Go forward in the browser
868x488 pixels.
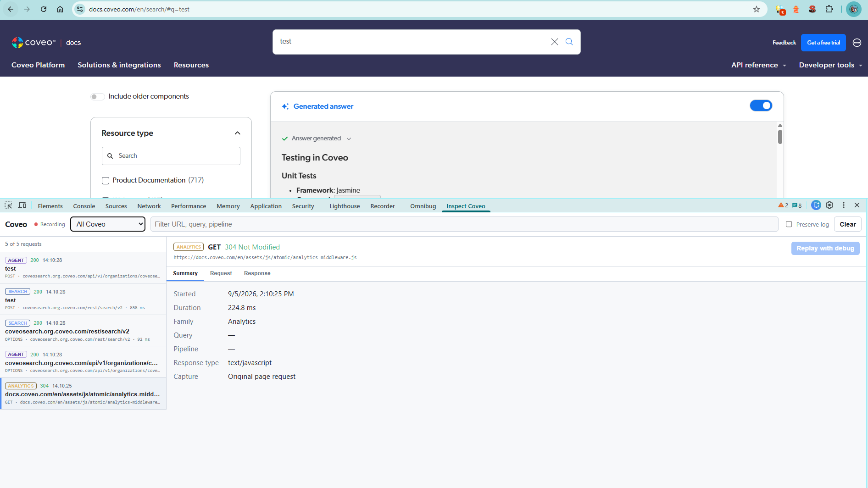(x=27, y=9)
